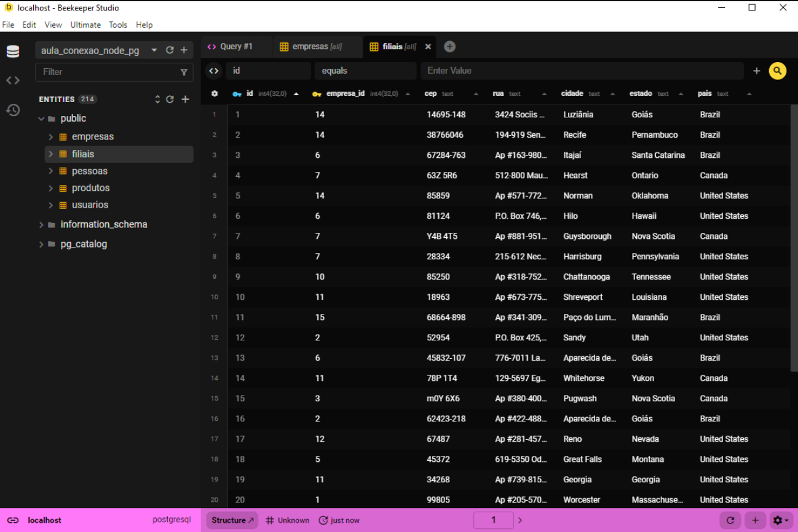This screenshot has height=532, width=798.
Task: Open the filter operator dropdown showing equals
Action: click(x=365, y=71)
